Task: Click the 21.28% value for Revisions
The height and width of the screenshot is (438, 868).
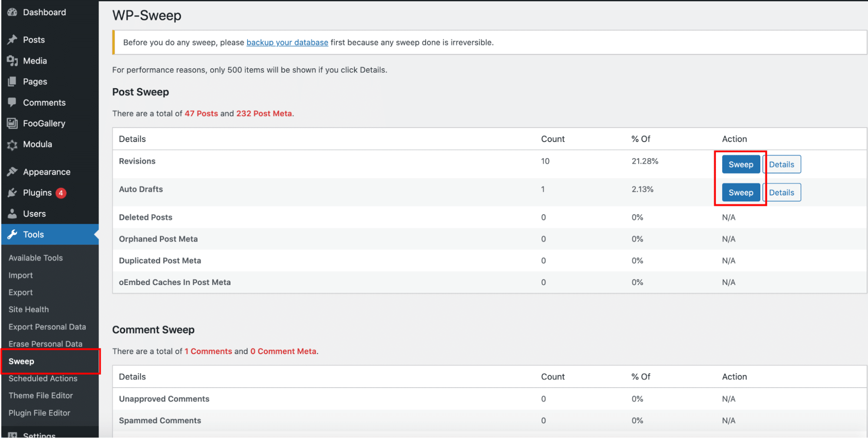Action: [645, 161]
